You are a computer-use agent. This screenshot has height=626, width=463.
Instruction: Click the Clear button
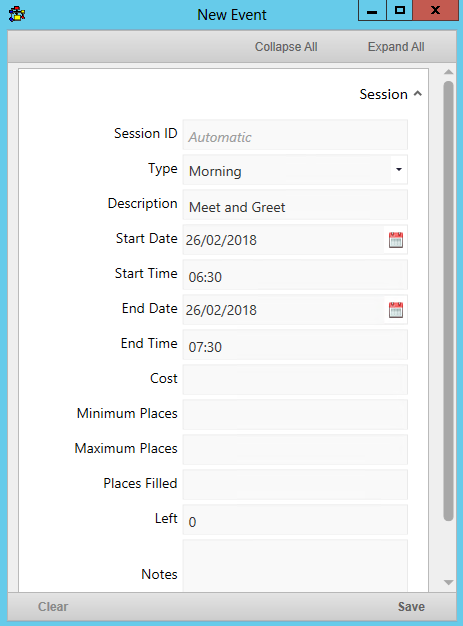click(53, 606)
